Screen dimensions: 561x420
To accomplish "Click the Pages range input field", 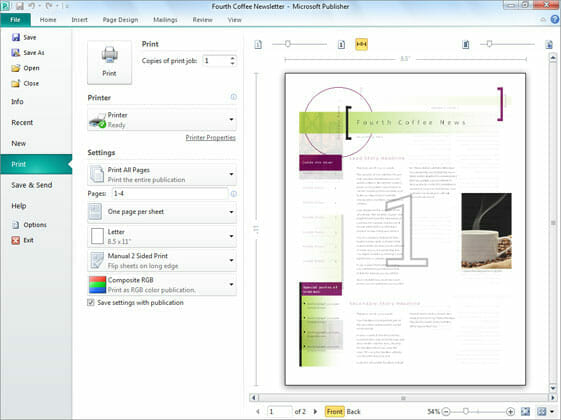I will click(x=170, y=194).
